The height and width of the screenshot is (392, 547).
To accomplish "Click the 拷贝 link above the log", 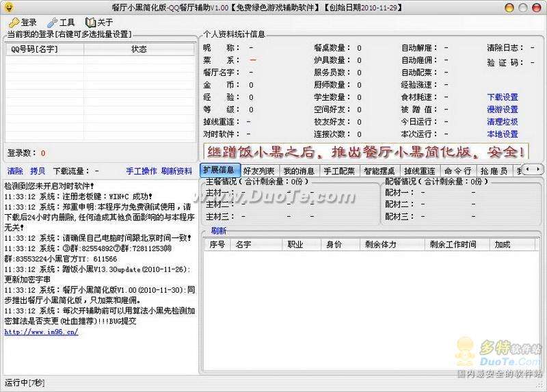I will pos(38,171).
